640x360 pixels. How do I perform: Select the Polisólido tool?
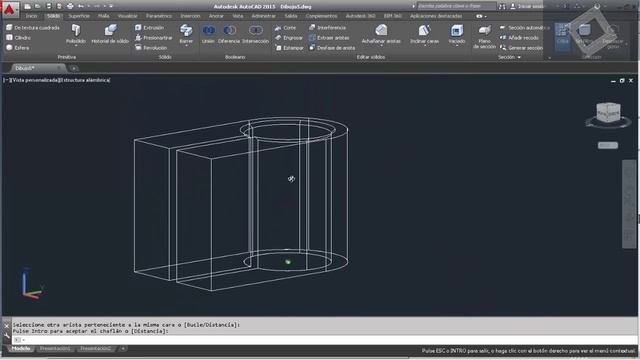pyautogui.click(x=76, y=33)
